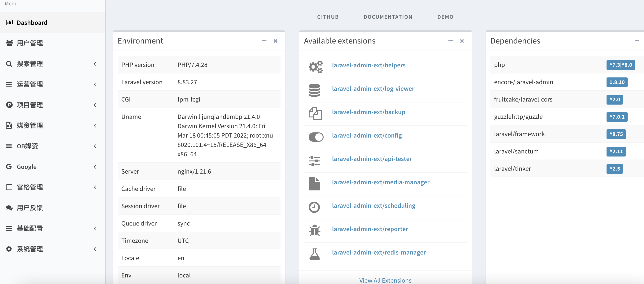The width and height of the screenshot is (644, 284).
Task: Click the gears icon for the helpers extension
Action: [x=315, y=67]
